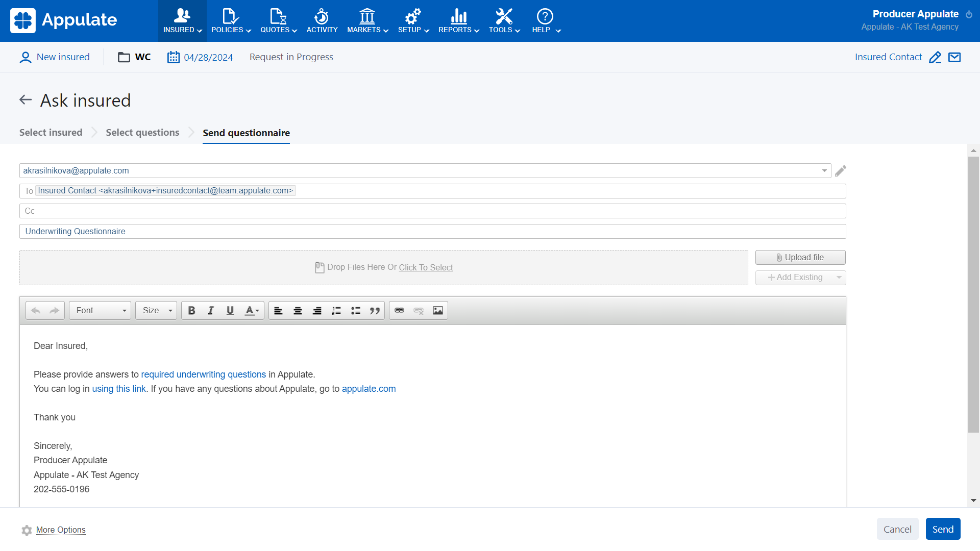This screenshot has width=980, height=551.
Task: Click into the Cc field
Action: tap(432, 211)
